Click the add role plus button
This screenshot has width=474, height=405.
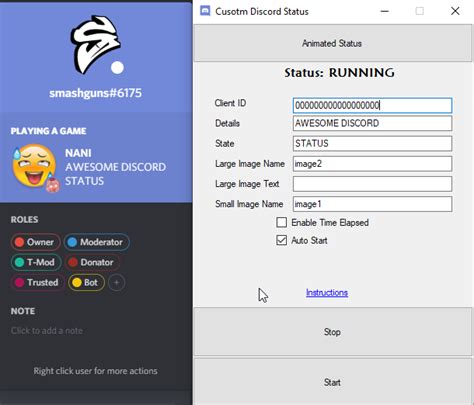[116, 283]
